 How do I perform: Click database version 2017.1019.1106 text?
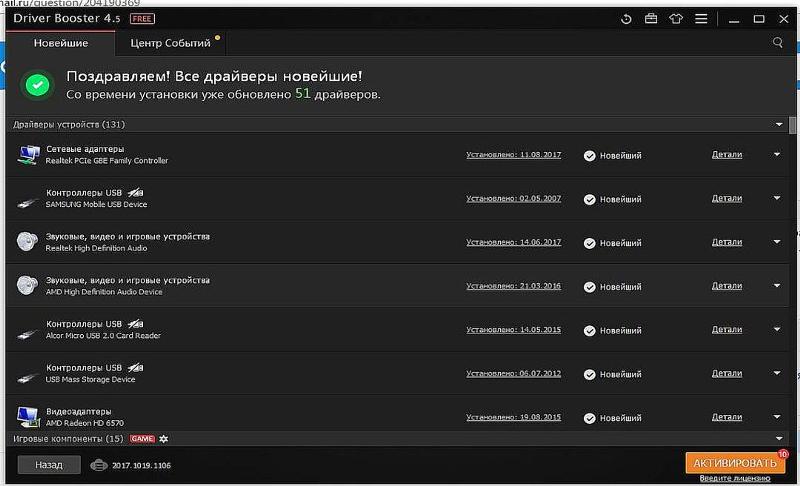coord(141,466)
